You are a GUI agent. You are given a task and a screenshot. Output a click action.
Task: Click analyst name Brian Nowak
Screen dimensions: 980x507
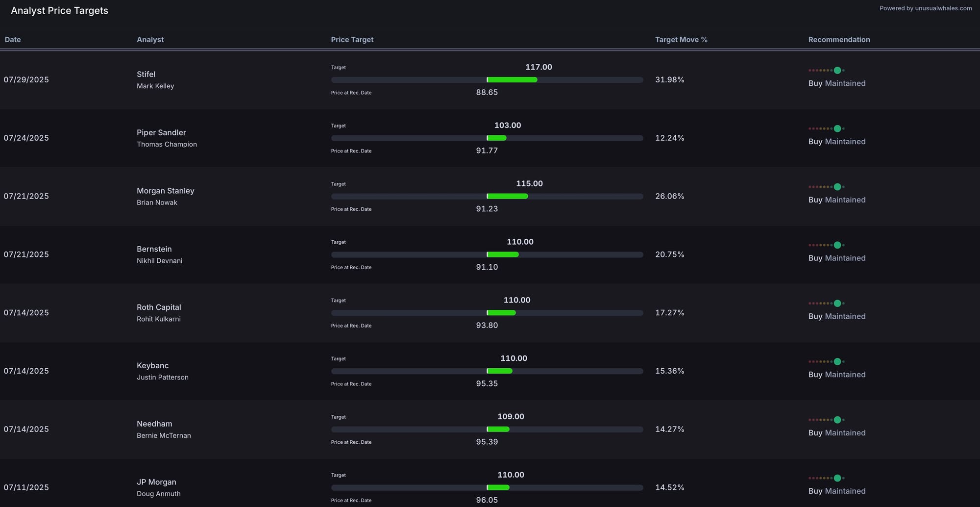coord(157,203)
